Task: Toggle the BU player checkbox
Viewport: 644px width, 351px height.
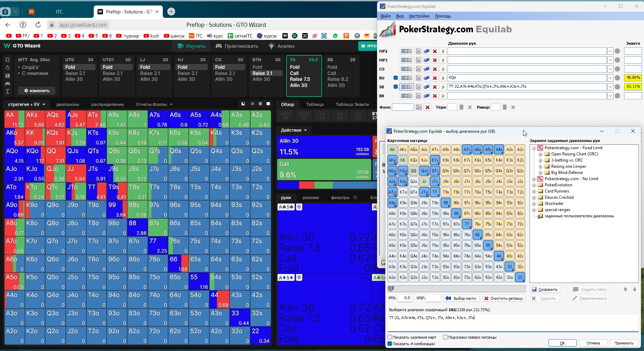Action: tap(396, 78)
